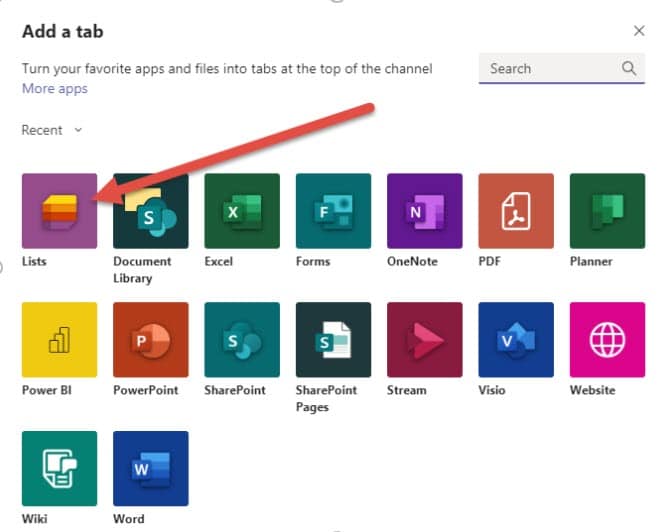The width and height of the screenshot is (668, 532).
Task: Select the PDF app icon
Action: point(516,211)
